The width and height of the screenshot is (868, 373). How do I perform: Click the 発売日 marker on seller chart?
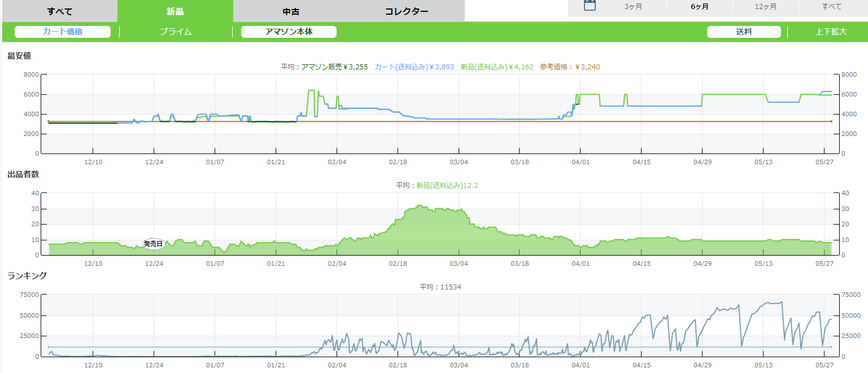pos(153,244)
